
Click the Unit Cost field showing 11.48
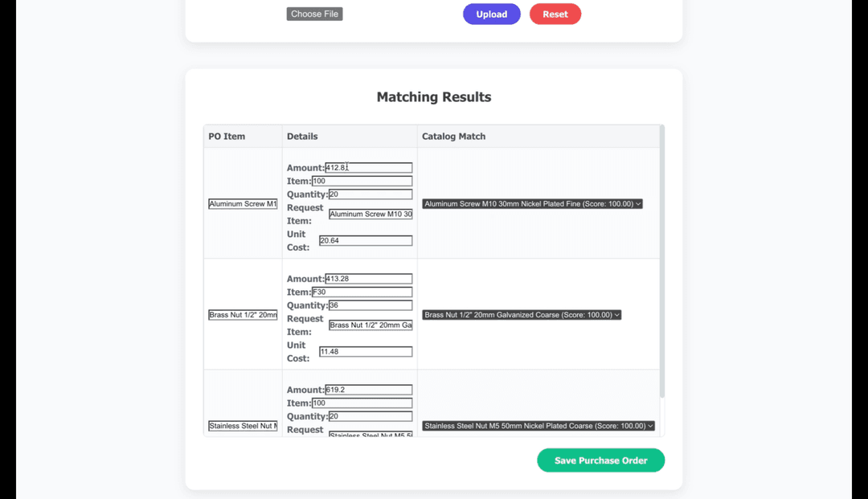click(365, 351)
